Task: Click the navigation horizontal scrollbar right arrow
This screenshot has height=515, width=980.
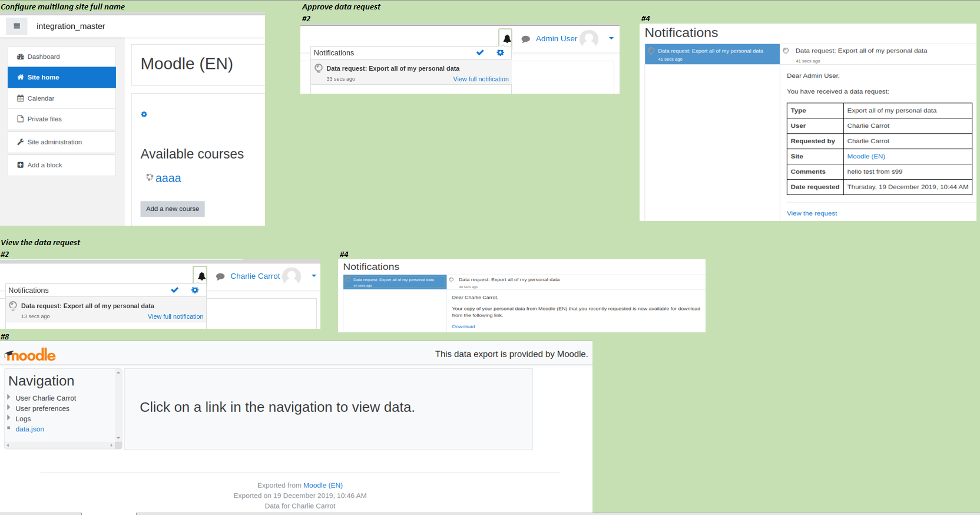Action: coord(111,445)
